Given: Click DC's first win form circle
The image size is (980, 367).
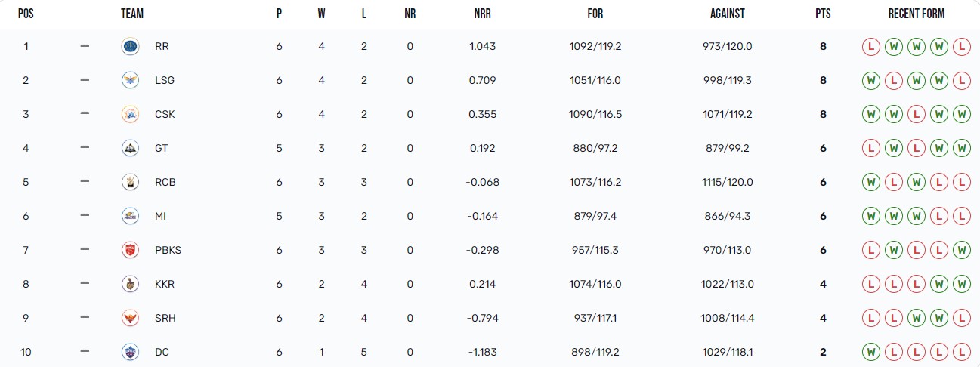Looking at the screenshot, I should [x=871, y=352].
